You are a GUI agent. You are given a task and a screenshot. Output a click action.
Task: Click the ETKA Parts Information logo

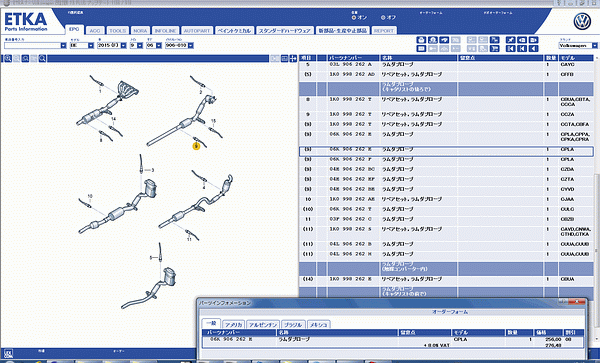pyautogui.click(x=26, y=21)
